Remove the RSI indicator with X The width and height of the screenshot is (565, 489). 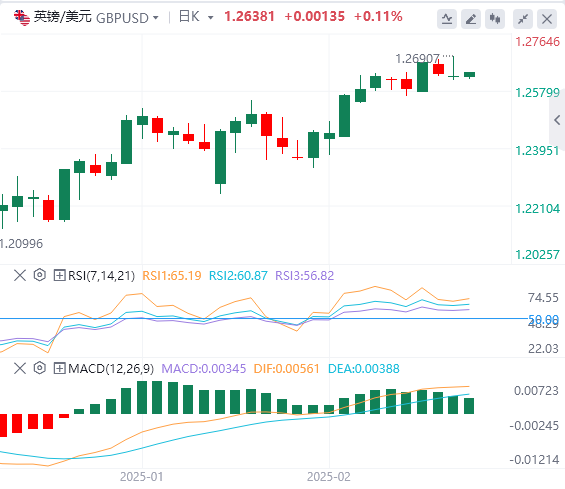(x=20, y=276)
